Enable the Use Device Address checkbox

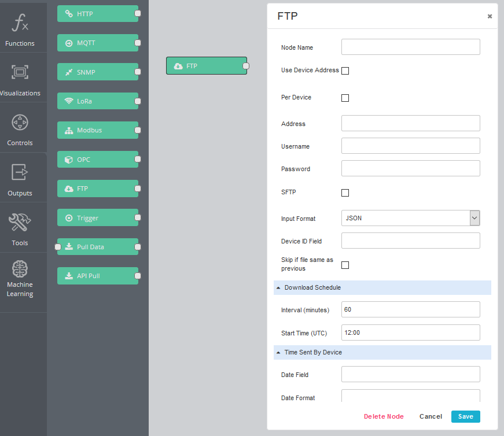pos(345,71)
